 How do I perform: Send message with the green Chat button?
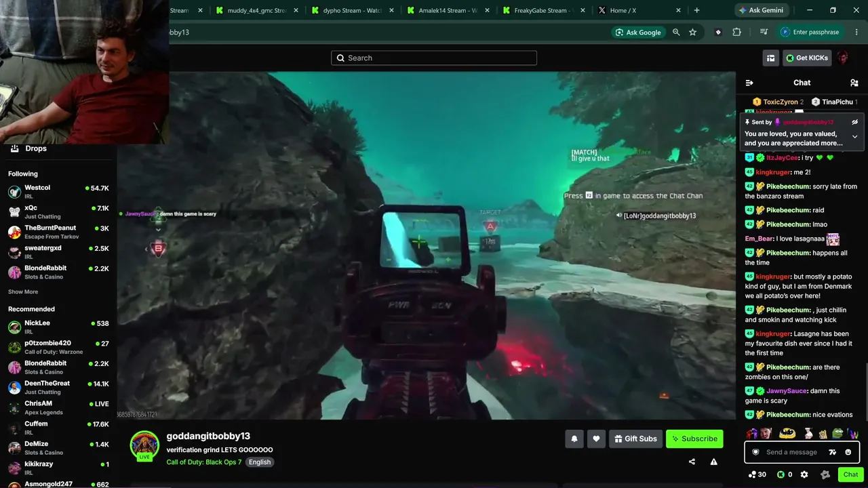pyautogui.click(x=851, y=474)
